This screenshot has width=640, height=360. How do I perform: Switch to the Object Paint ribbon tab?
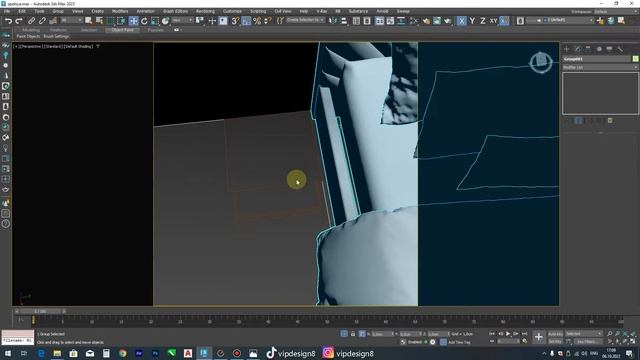122,30
